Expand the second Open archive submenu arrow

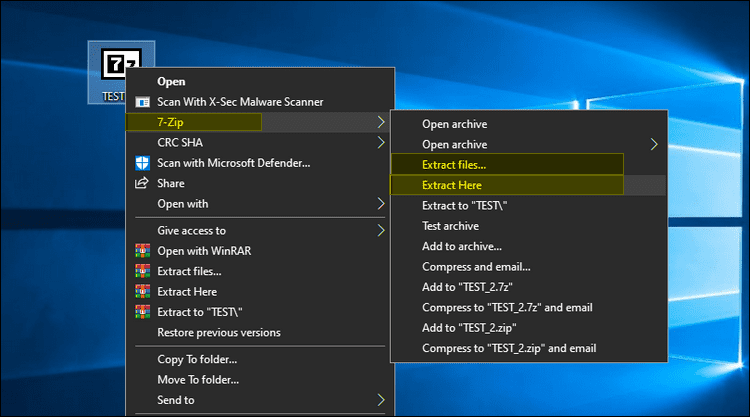[x=654, y=144]
